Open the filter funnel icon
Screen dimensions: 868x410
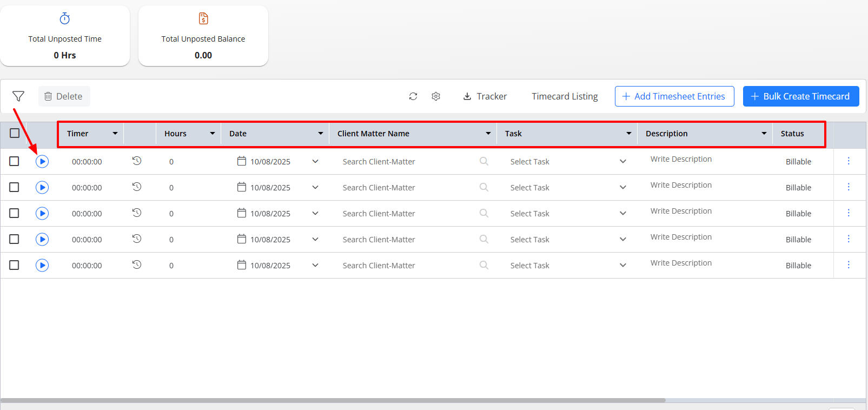tap(18, 96)
